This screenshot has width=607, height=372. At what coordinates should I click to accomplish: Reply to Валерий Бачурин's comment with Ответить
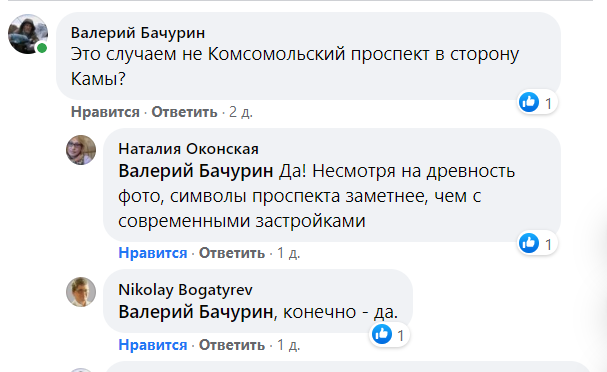(184, 112)
